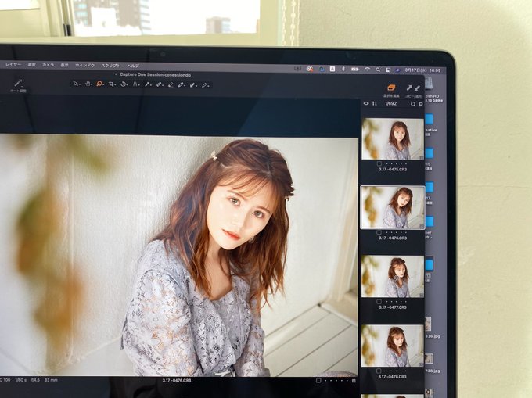Click the input source A icon

[332, 69]
